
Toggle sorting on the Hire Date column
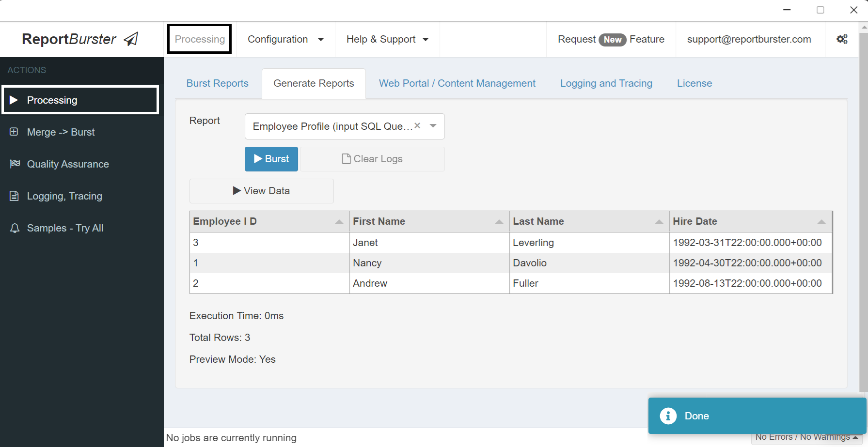tap(821, 221)
